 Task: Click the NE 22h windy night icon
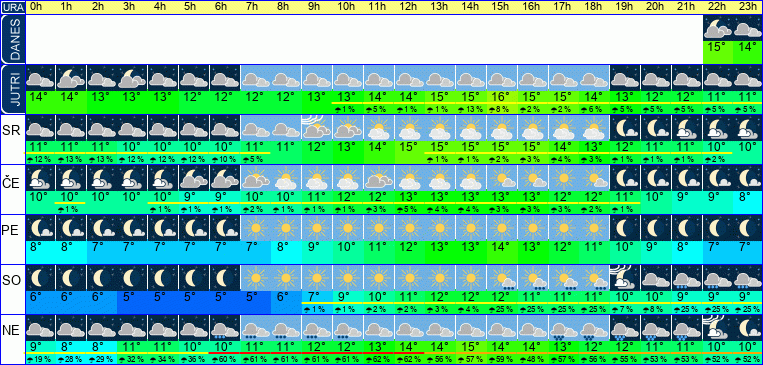click(x=718, y=327)
